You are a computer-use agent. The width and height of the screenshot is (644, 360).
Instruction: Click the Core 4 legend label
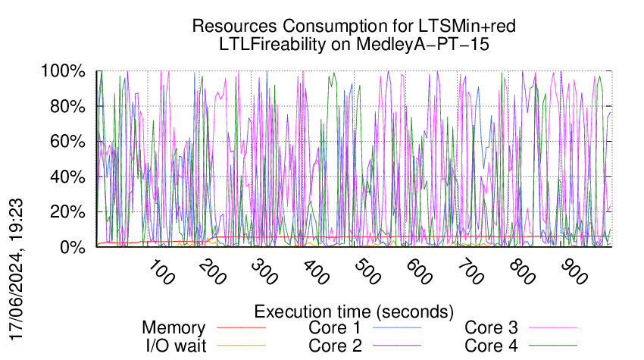click(x=491, y=346)
